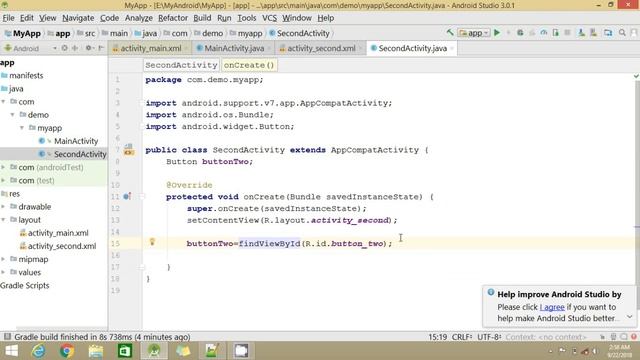Image resolution: width=640 pixels, height=360 pixels.
Task: Run the app with green play button
Action: (497, 33)
